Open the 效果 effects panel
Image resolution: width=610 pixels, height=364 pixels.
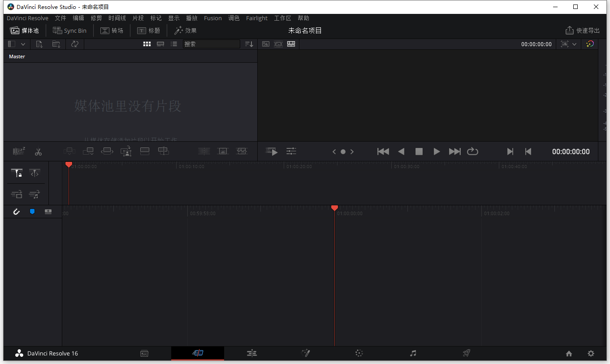186,30
